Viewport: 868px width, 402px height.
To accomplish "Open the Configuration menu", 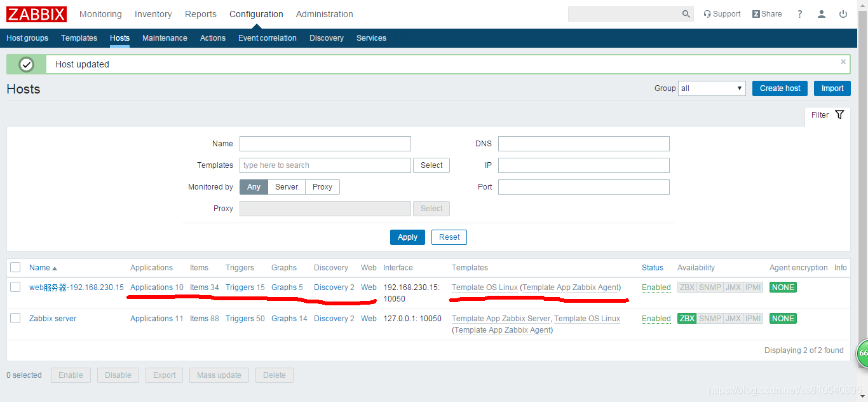I will tap(256, 14).
